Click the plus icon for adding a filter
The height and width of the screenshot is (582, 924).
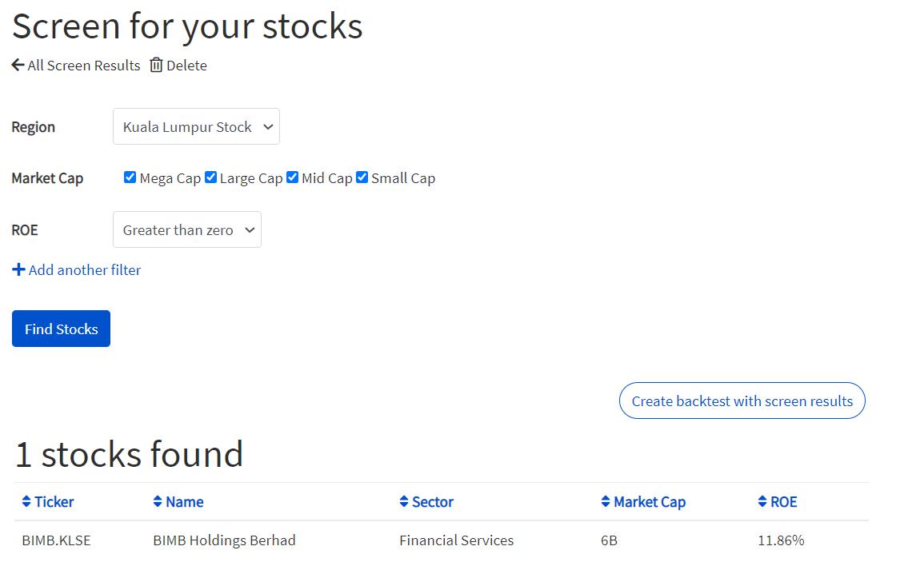coord(18,270)
